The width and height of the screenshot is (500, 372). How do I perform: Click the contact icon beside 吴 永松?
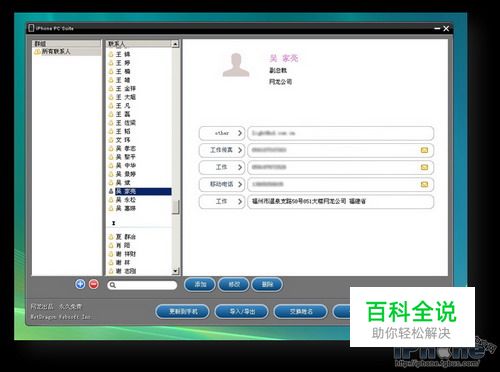(111, 200)
